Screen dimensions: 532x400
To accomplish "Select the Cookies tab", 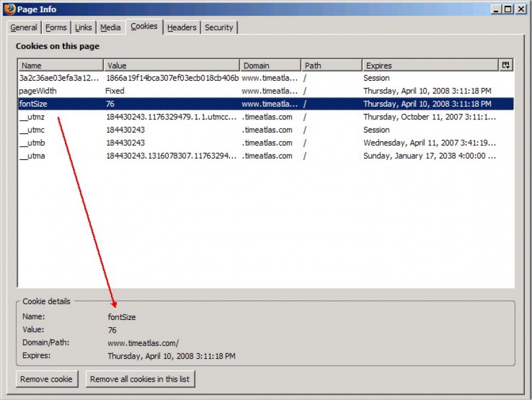I will 144,27.
